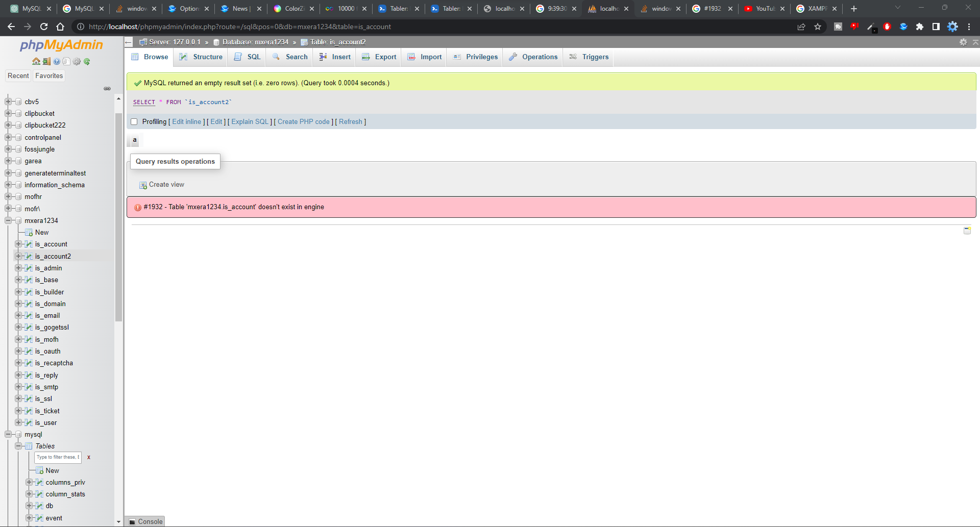This screenshot has width=980, height=527.
Task: Open the Operations tab
Action: point(533,57)
